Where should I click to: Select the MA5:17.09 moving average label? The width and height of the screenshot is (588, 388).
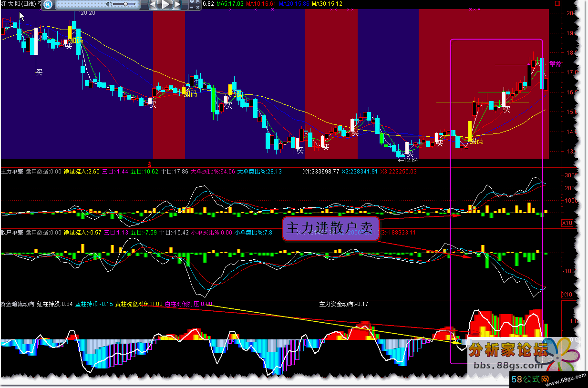(230, 4)
